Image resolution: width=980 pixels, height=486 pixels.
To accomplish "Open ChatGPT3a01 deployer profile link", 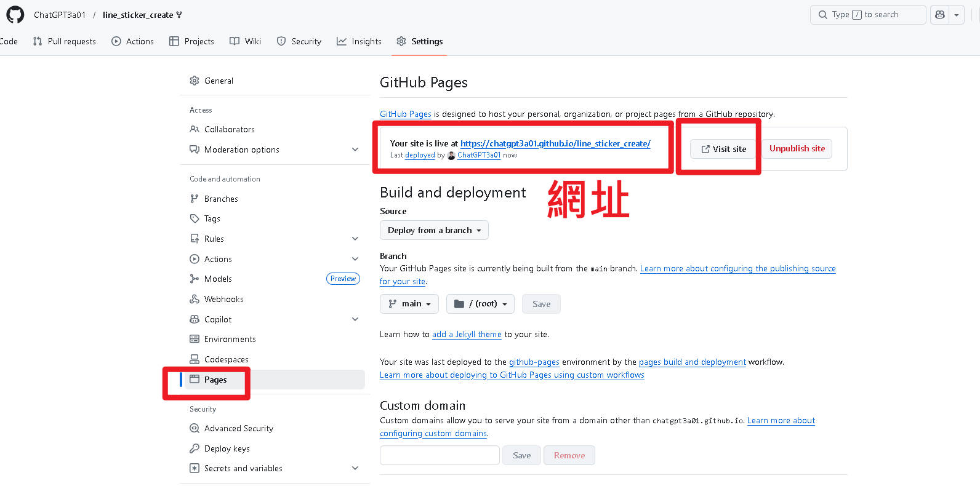I will coord(479,155).
